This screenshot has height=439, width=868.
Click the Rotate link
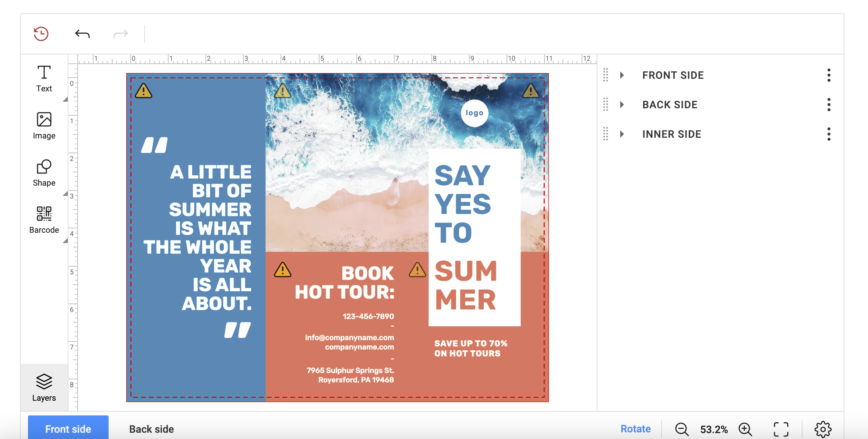coord(635,429)
